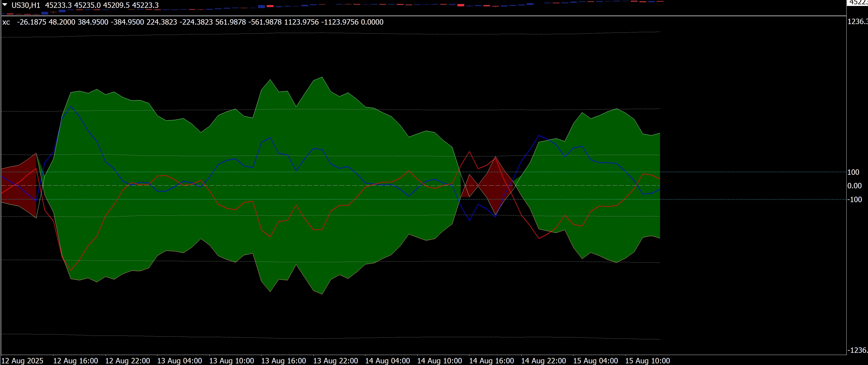Click the triangle beside the US30,H1 label
868x365 pixels.
point(5,5)
